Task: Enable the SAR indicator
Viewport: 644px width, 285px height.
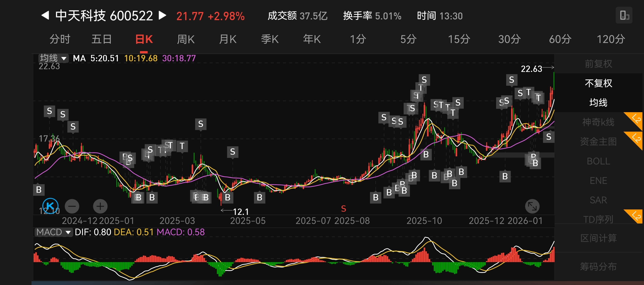Action: pyautogui.click(x=598, y=200)
